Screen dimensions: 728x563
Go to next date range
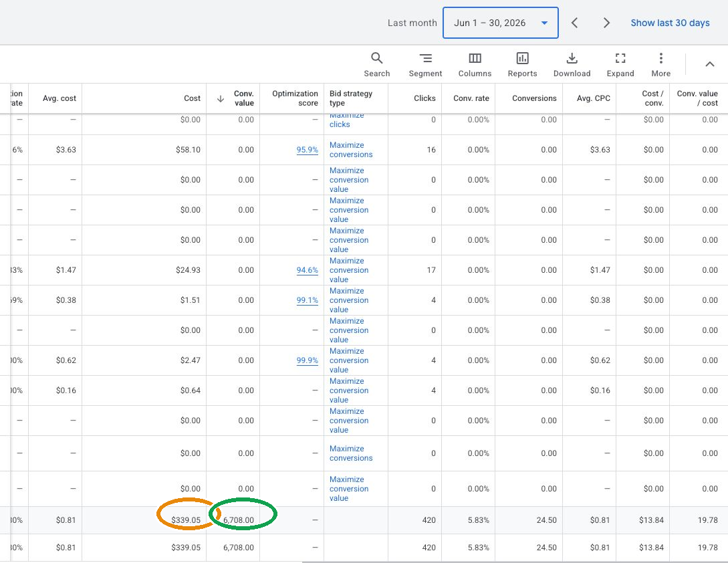(x=606, y=23)
